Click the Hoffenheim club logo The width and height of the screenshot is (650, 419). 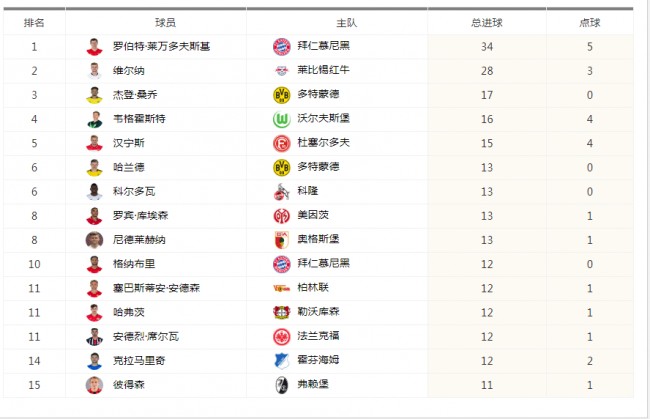(281, 360)
